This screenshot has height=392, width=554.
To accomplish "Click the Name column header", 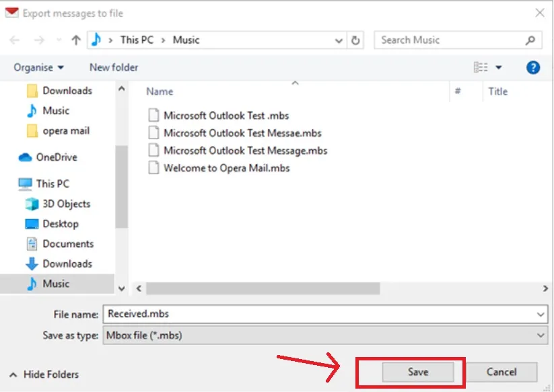I will tap(160, 91).
